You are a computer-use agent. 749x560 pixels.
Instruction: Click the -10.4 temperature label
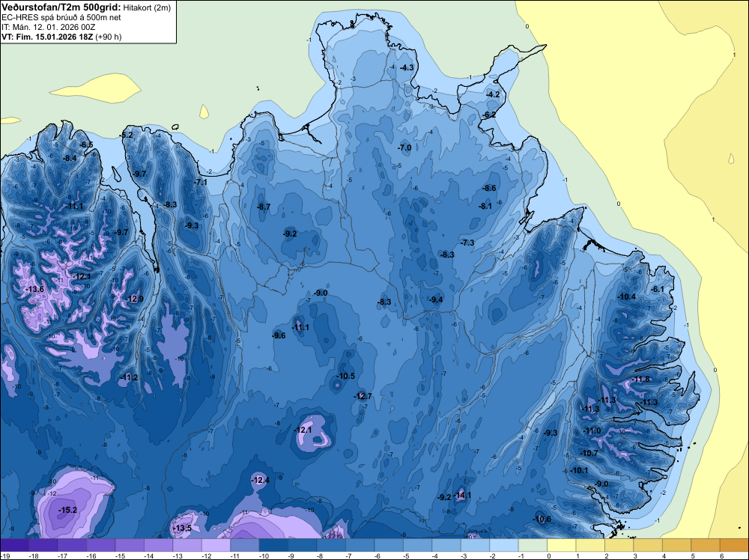(626, 296)
